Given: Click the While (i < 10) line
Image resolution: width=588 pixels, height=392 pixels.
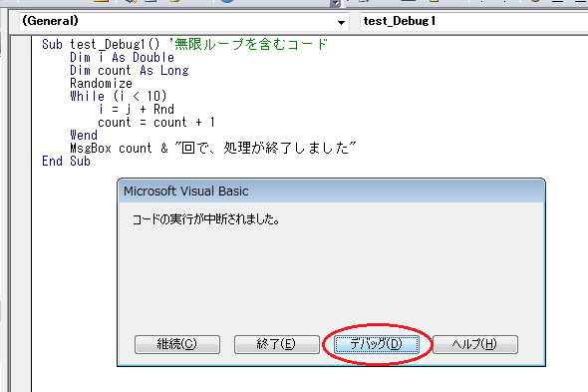Looking at the screenshot, I should click(119, 96).
